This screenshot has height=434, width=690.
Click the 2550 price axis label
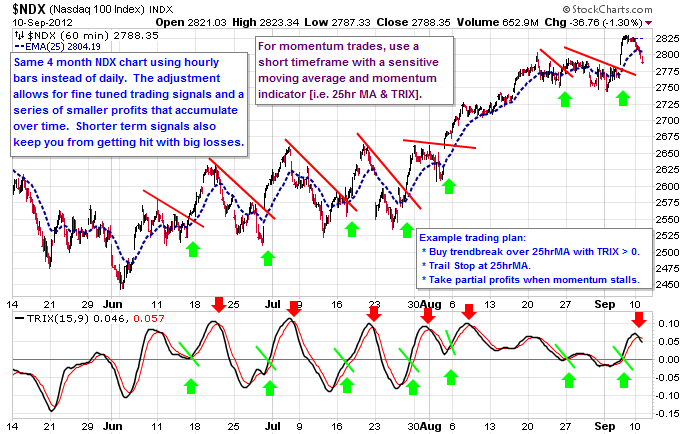(x=667, y=220)
